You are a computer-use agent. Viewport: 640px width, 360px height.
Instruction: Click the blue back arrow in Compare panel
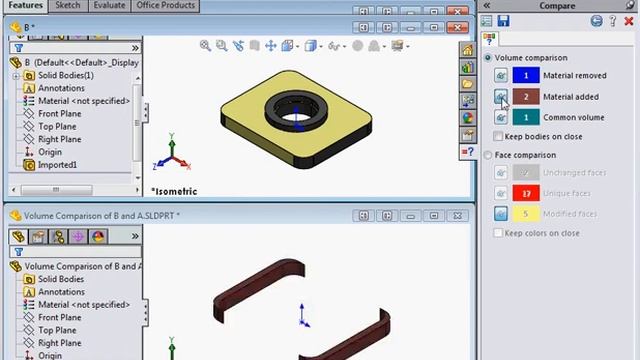(596, 21)
